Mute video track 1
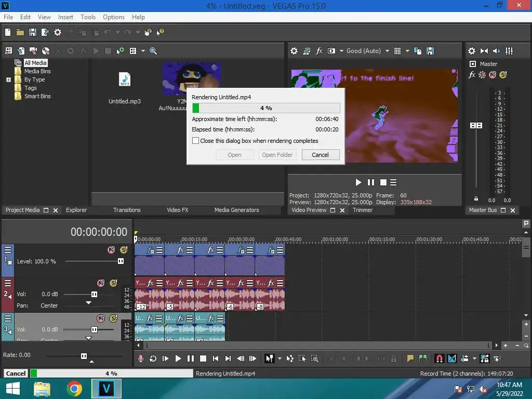Image resolution: width=532 pixels, height=399 pixels. point(111,250)
